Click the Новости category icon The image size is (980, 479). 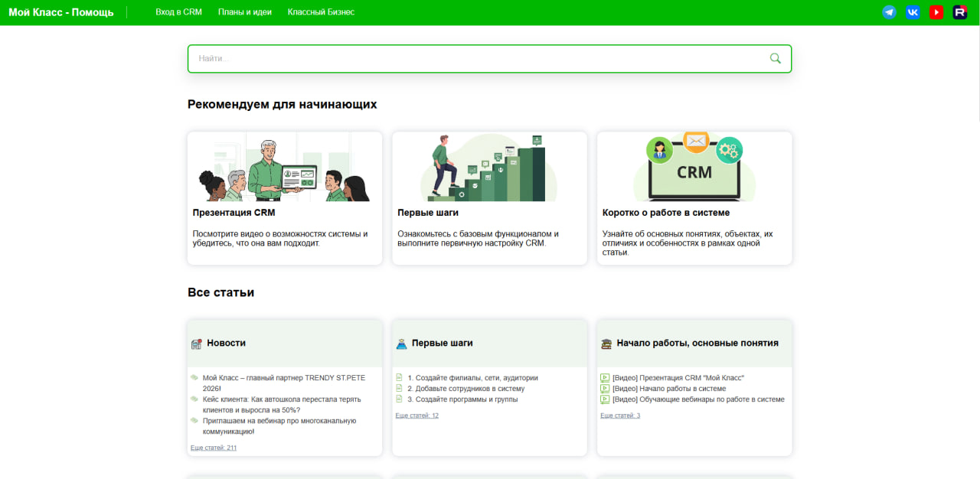(x=196, y=344)
